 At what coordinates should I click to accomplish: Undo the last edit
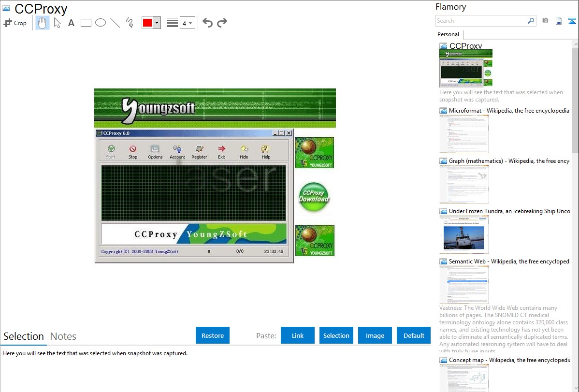pos(207,23)
